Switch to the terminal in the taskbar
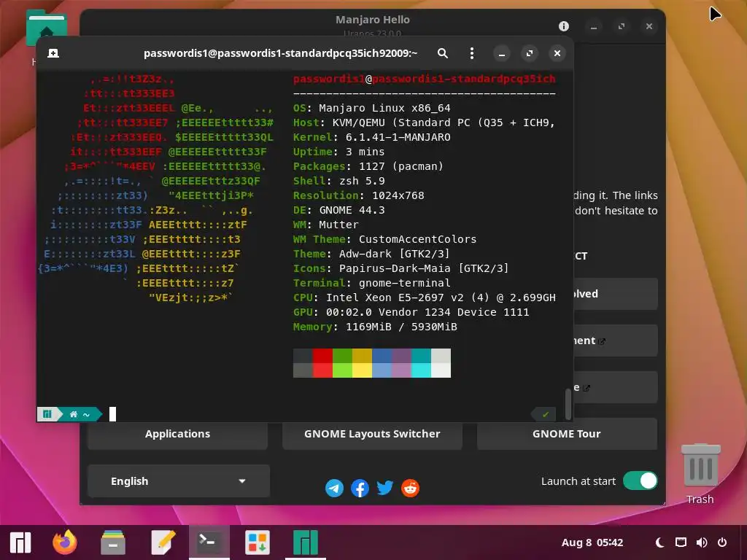This screenshot has height=560, width=747. (x=209, y=542)
